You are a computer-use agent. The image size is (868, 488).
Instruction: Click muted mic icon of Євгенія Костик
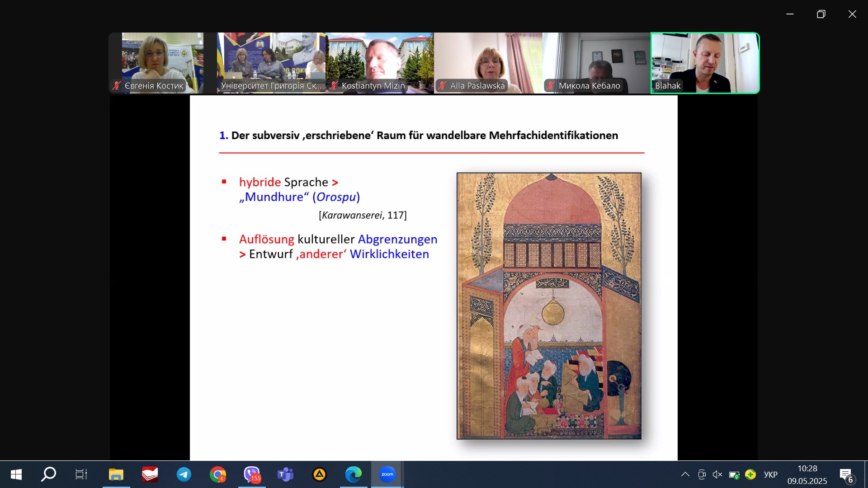117,85
